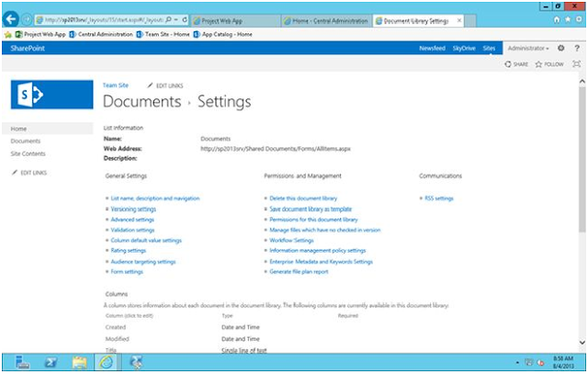The height and width of the screenshot is (374, 588).
Task: Click the SHARE icon button
Action: pos(516,64)
